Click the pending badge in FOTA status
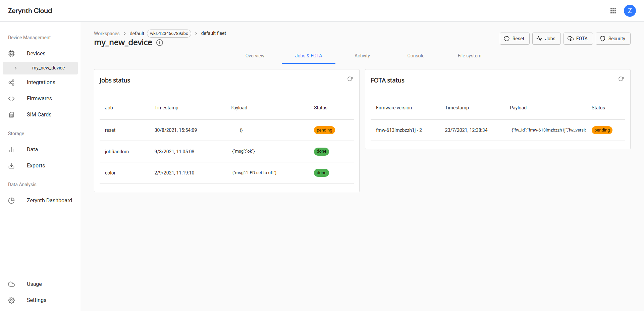Viewport: 644px width, 311px height. (602, 130)
